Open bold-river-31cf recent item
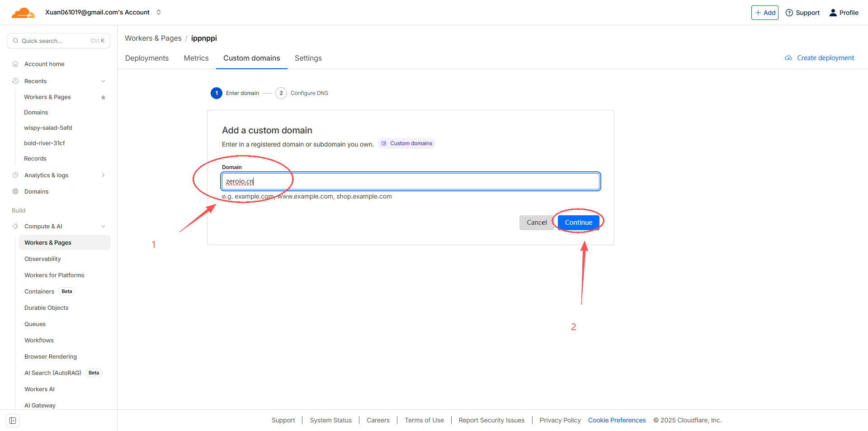 tap(44, 143)
